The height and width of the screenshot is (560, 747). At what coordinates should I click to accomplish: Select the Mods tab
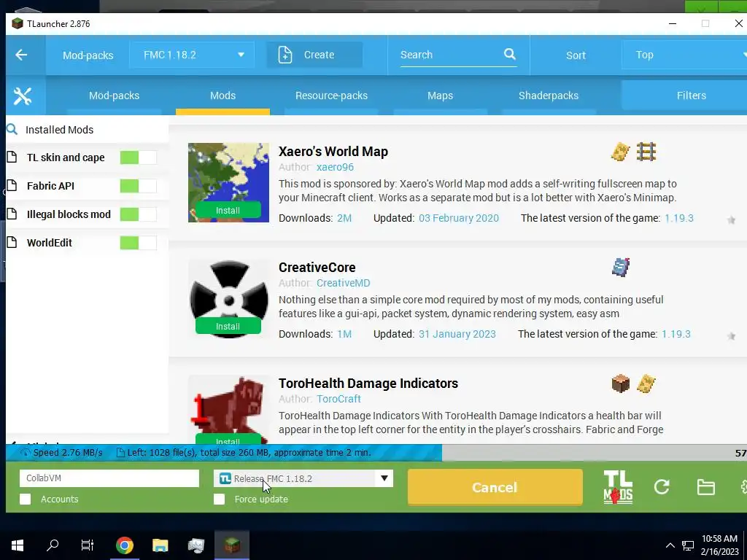(x=223, y=96)
